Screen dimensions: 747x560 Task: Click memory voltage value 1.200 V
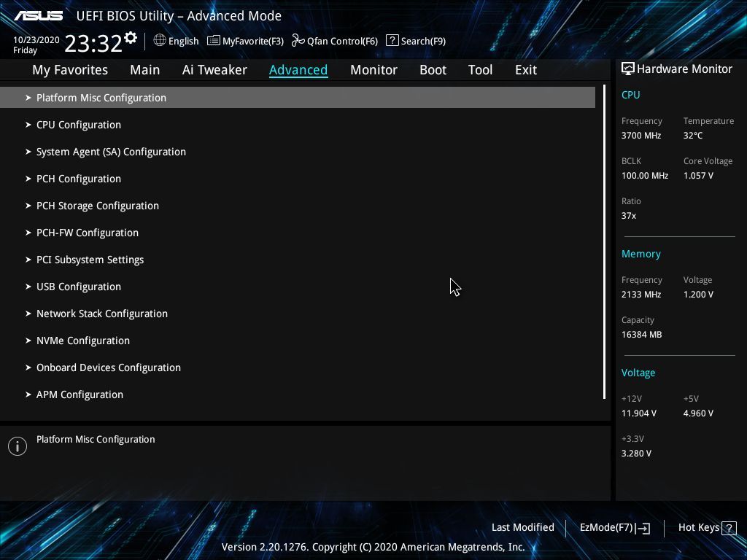pos(698,295)
